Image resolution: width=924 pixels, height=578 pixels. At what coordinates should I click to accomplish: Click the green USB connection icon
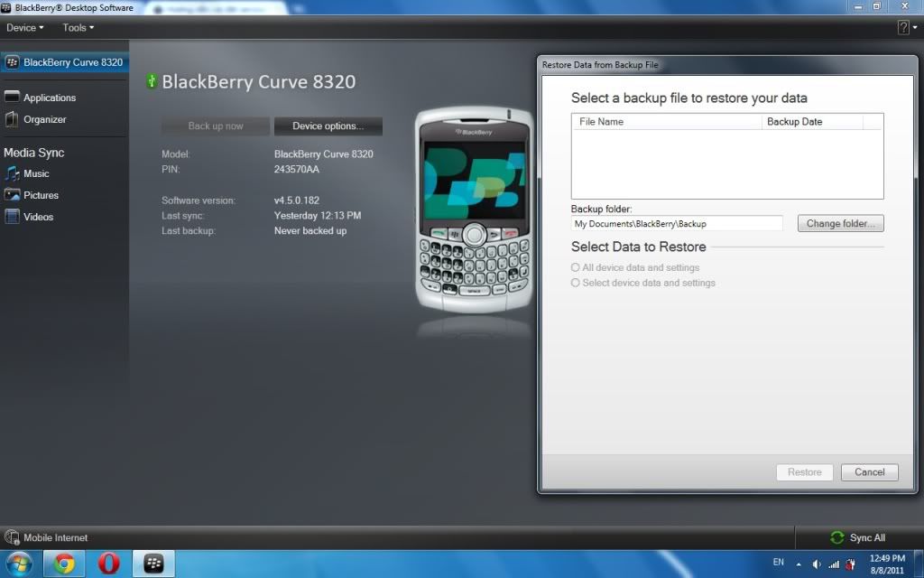tap(152, 80)
